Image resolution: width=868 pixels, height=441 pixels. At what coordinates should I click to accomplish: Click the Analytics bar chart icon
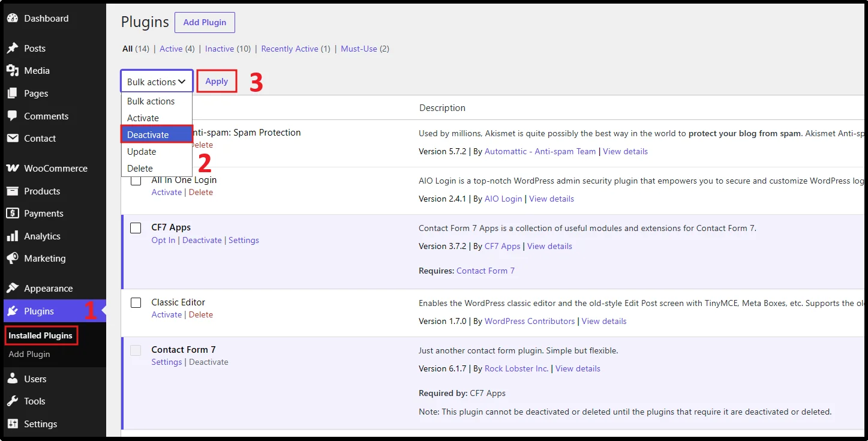[12, 236]
